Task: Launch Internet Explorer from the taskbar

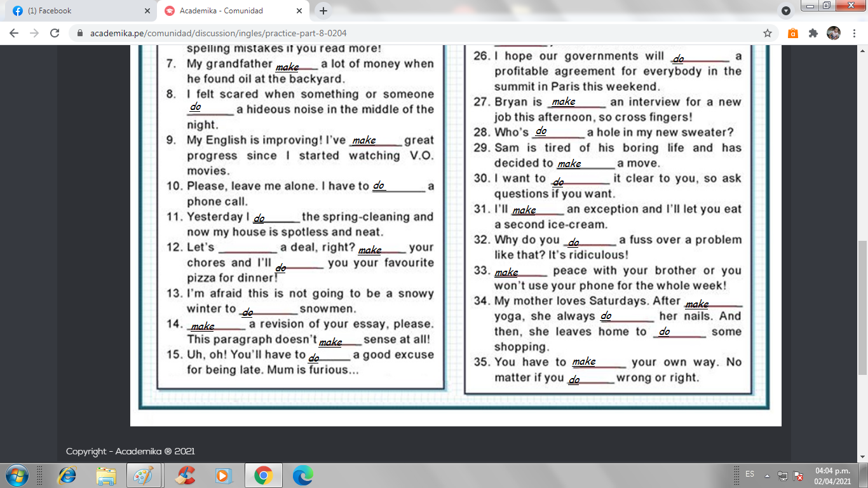Action: (66, 475)
